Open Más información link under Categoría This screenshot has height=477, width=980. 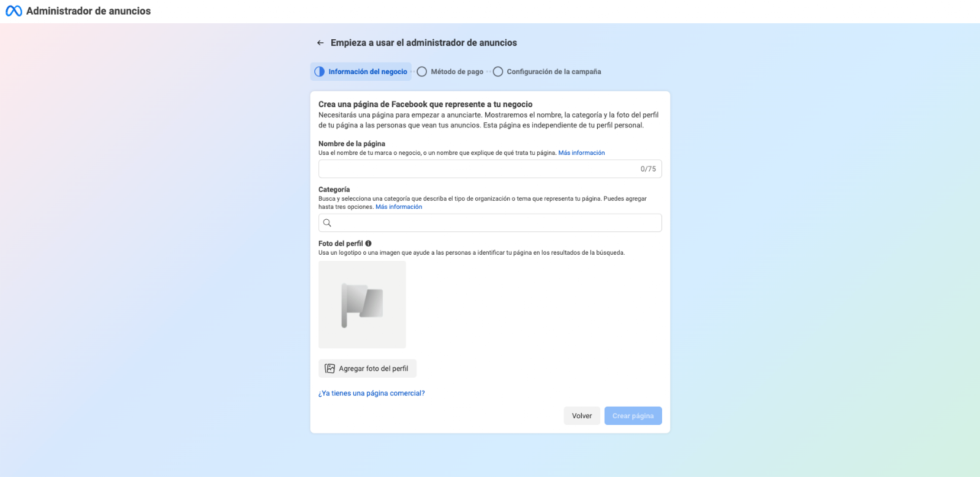(399, 207)
